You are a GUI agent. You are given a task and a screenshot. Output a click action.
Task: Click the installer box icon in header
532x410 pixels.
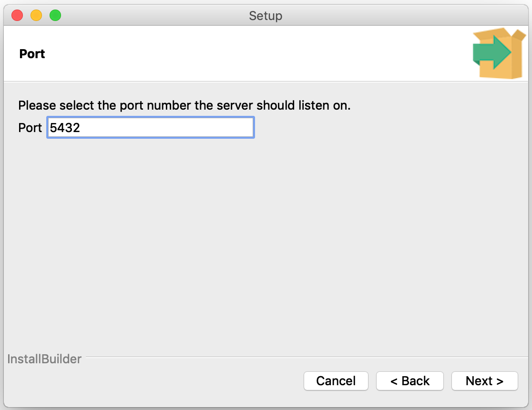(x=499, y=53)
